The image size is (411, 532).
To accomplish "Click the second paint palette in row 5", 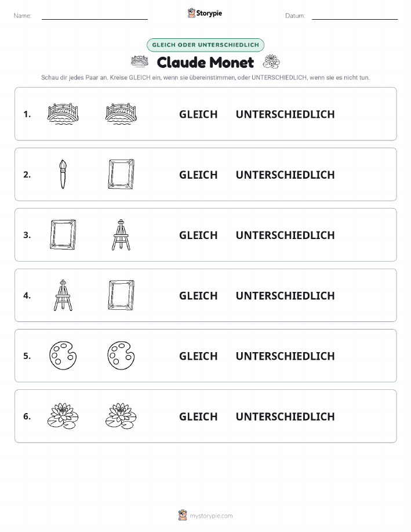I will coord(121,356).
